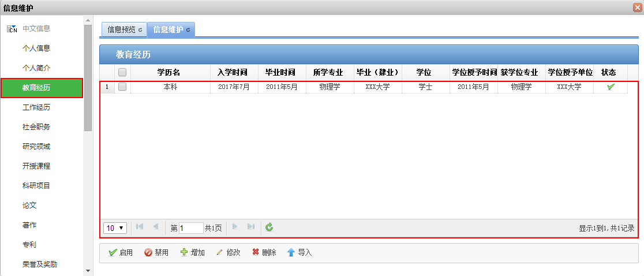Select the 信息维护 tab
The image size is (644, 276).
click(x=171, y=29)
